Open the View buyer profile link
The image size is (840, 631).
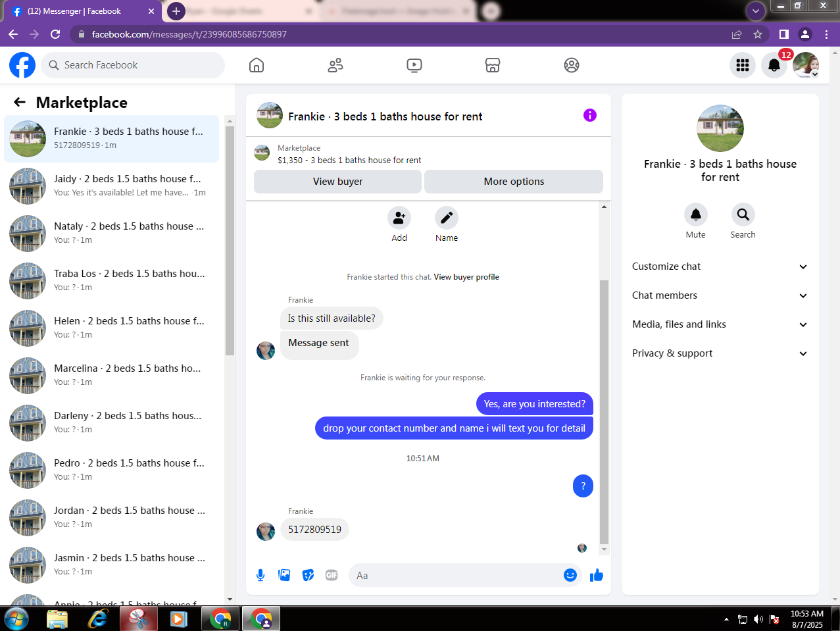[466, 277]
